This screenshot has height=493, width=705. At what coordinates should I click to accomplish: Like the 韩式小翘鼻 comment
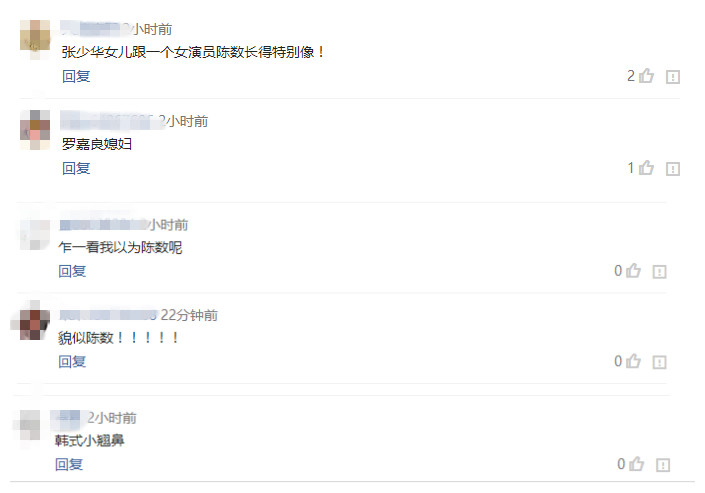click(x=636, y=463)
